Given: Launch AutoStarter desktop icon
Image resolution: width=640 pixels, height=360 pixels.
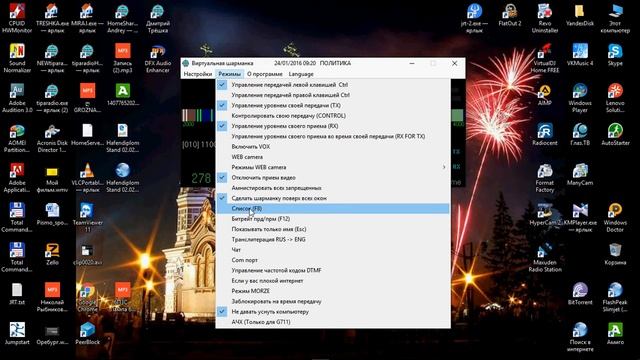Looking at the screenshot, I should [x=615, y=134].
